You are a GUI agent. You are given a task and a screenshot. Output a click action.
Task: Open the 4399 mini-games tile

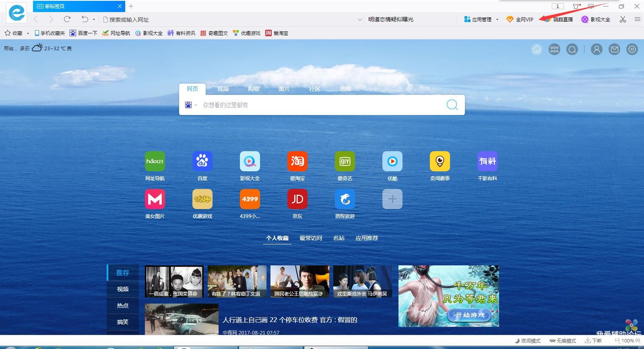pos(250,199)
